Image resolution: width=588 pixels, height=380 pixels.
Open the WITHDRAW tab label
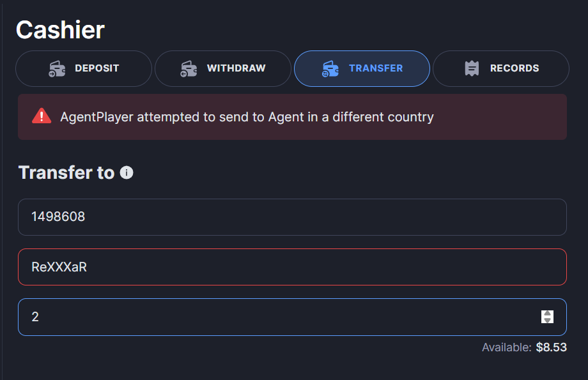(x=236, y=68)
